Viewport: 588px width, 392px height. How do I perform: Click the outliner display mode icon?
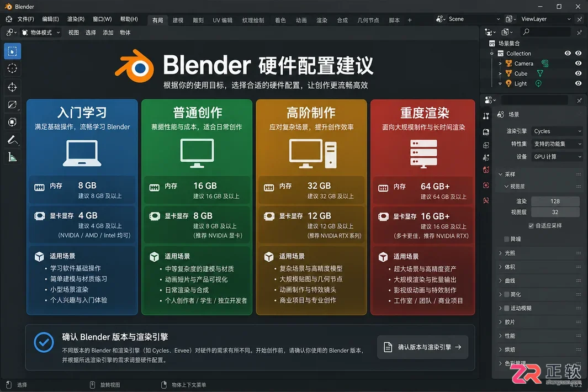pos(507,32)
